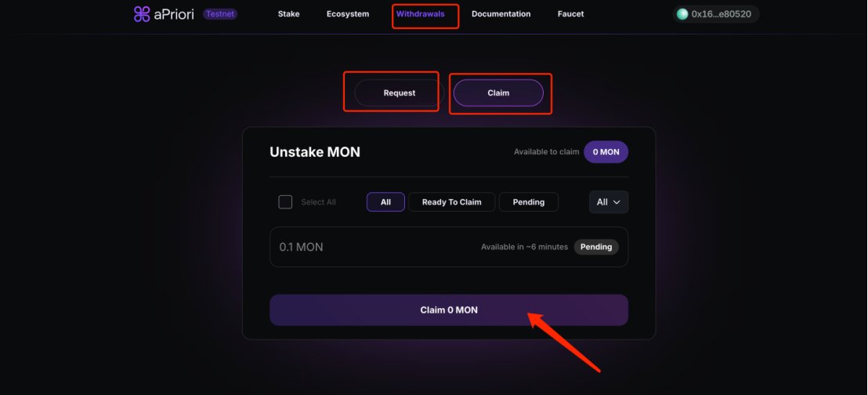Click the Claim 0 MON button

click(449, 310)
